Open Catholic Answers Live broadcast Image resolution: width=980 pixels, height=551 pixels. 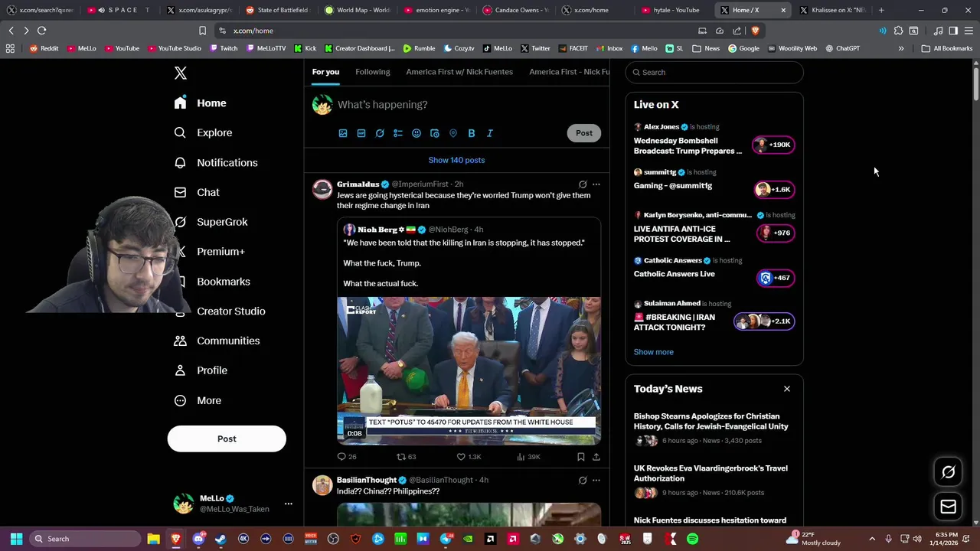click(776, 278)
